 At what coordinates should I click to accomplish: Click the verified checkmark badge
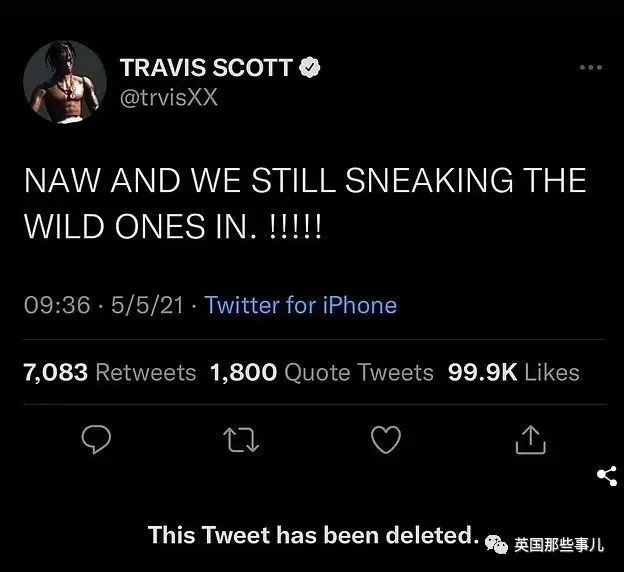pyautogui.click(x=310, y=67)
